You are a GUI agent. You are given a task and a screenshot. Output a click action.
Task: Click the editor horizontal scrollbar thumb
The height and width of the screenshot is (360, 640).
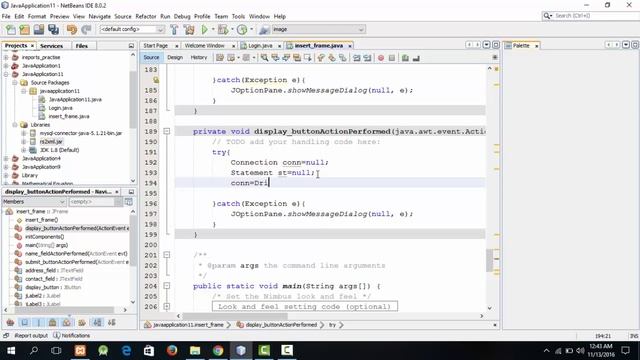click(x=235, y=316)
